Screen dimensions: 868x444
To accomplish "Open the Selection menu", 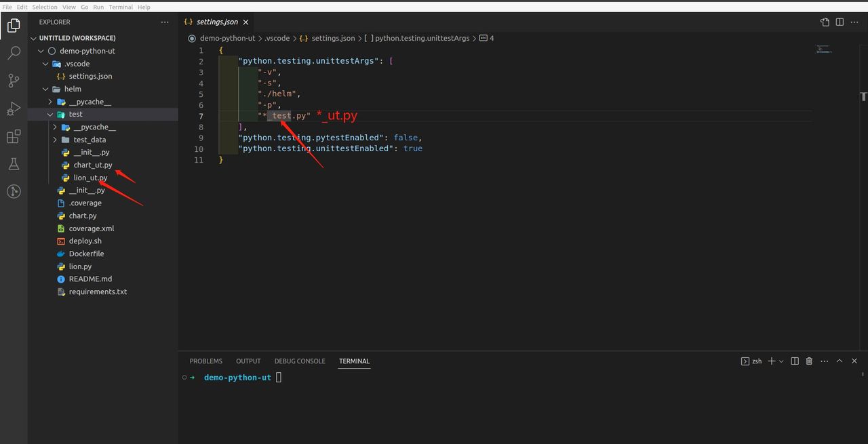I will (45, 7).
